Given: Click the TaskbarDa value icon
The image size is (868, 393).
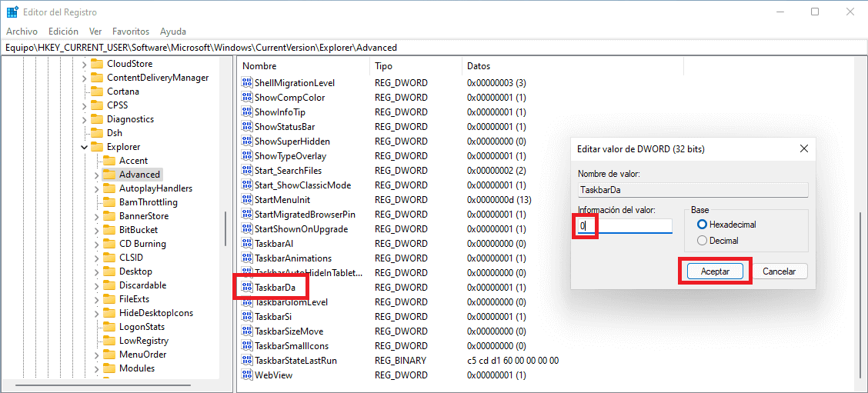Looking at the screenshot, I should 247,288.
